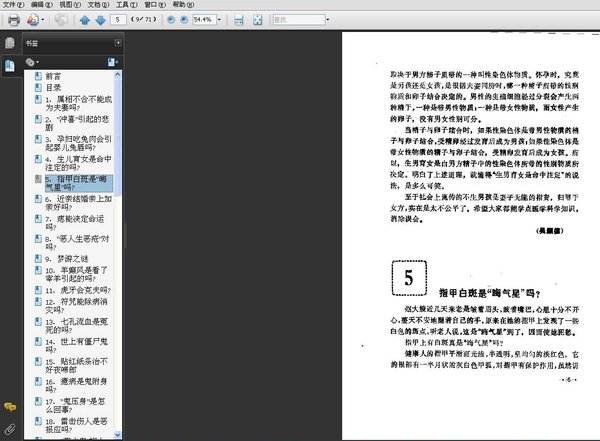Open the zoom level dropdown arrow
600x441 pixels.
point(219,20)
